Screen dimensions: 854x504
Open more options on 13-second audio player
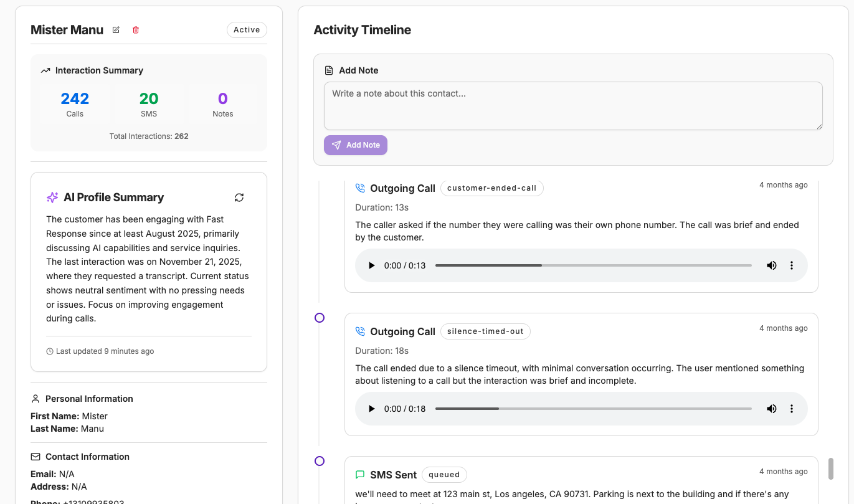click(792, 265)
